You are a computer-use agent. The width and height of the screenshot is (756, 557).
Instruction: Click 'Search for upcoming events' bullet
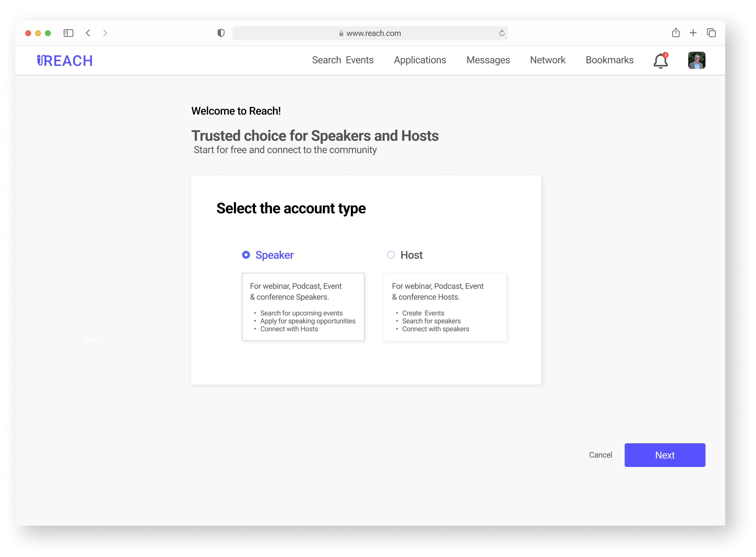pyautogui.click(x=301, y=313)
